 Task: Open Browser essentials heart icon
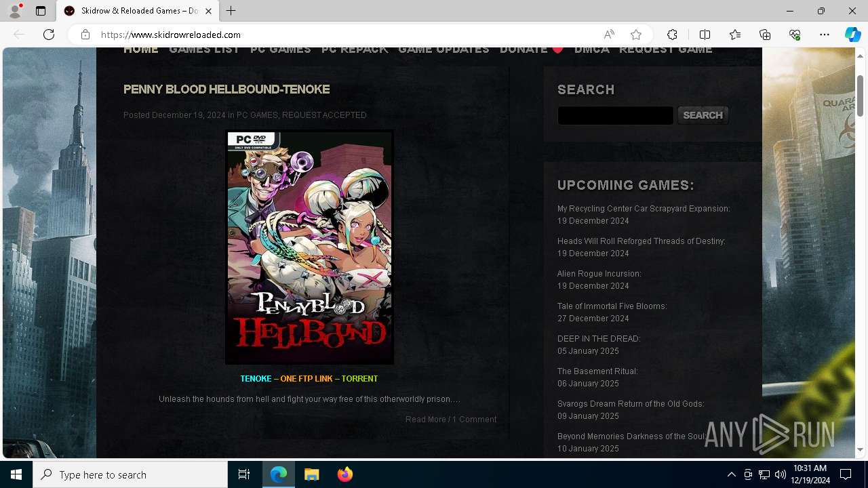tap(795, 35)
